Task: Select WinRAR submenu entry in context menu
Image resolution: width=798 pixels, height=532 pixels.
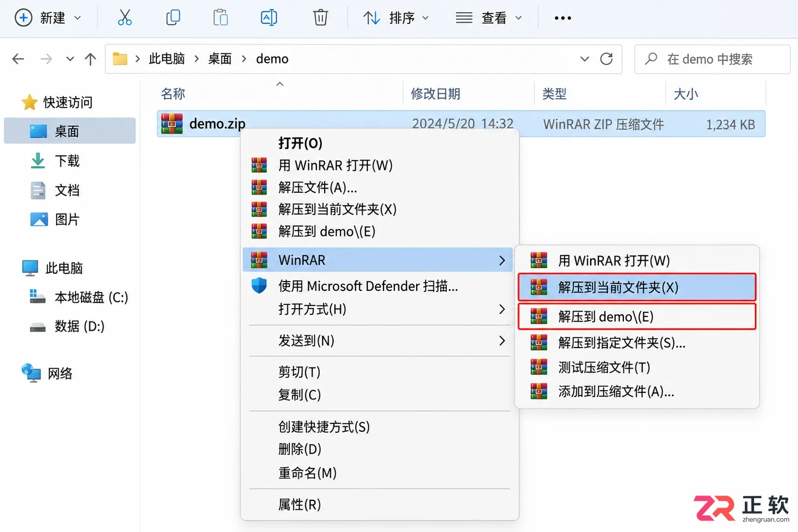Action: (378, 260)
